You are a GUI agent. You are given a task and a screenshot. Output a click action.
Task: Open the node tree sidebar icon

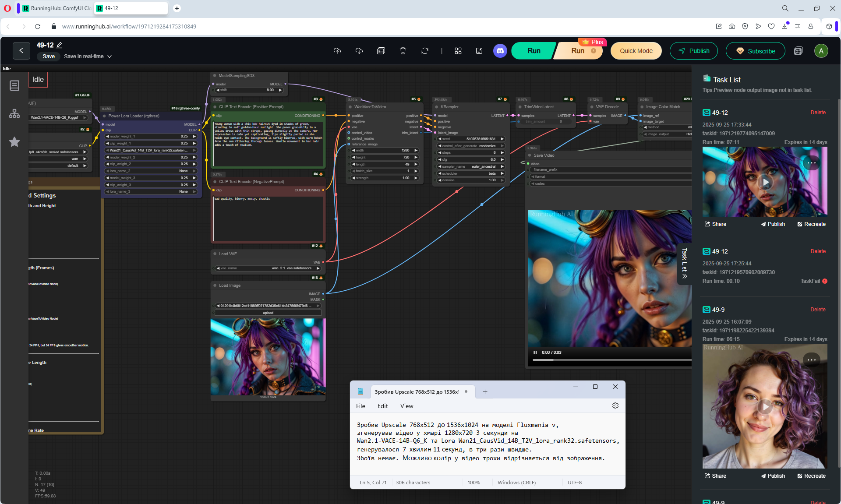click(14, 114)
